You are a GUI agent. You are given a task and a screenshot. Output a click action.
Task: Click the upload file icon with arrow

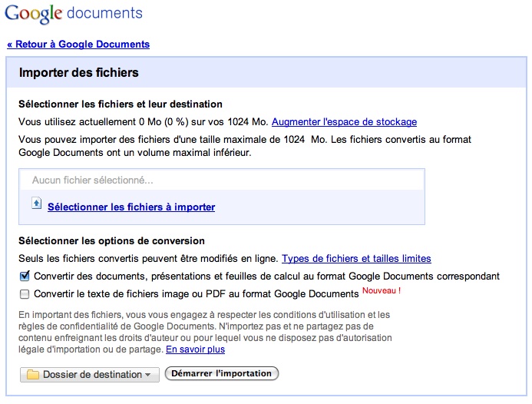pos(37,204)
